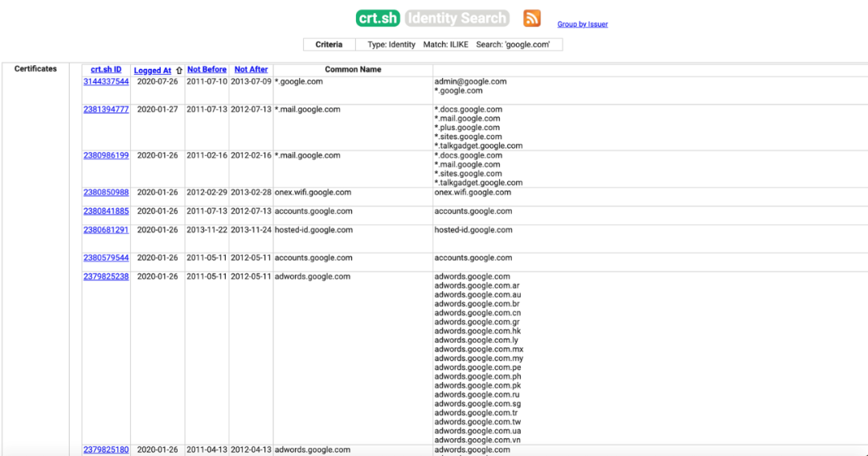The image size is (868, 456).
Task: Select adwords.google.com.ua identity entry
Action: (x=477, y=431)
